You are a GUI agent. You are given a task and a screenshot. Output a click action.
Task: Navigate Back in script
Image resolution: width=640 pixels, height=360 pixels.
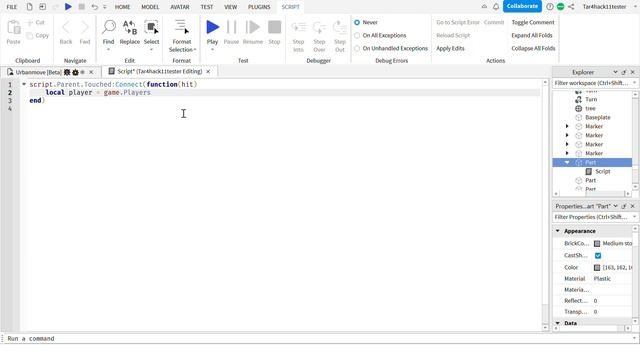[66, 28]
